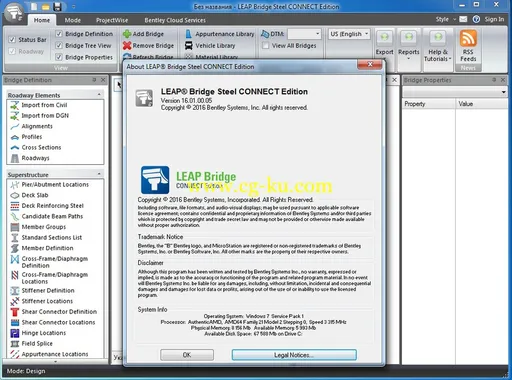Click the envelope feedback icon
This screenshot has width=512, height=380.
[x=463, y=19]
